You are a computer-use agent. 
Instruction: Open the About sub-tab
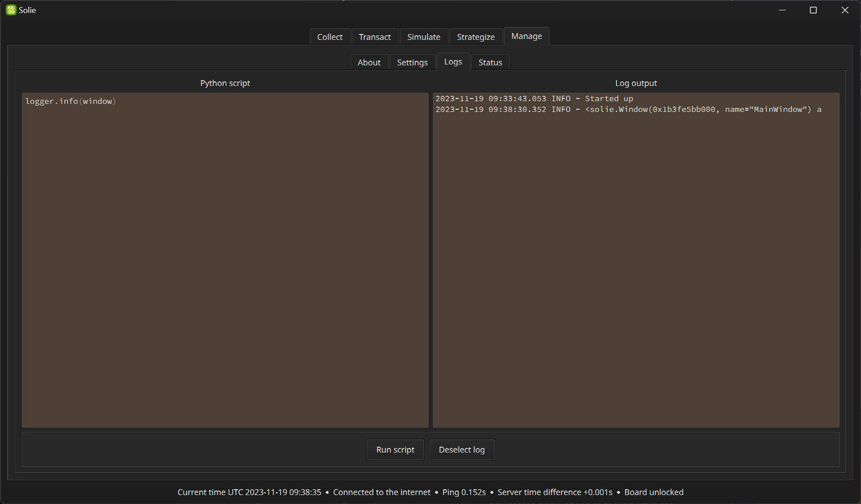(368, 62)
